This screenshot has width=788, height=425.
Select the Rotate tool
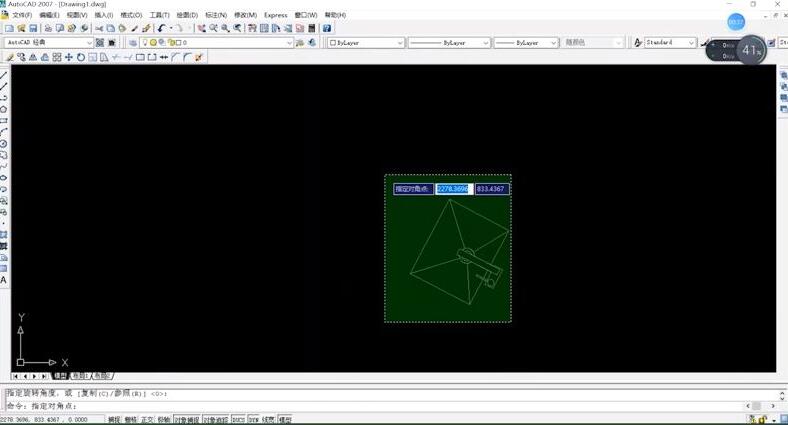(x=80, y=57)
